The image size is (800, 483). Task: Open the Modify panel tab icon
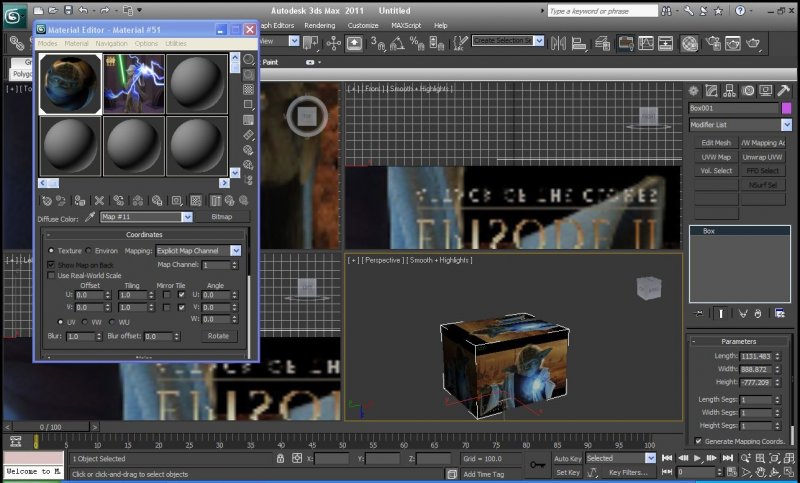[x=711, y=91]
